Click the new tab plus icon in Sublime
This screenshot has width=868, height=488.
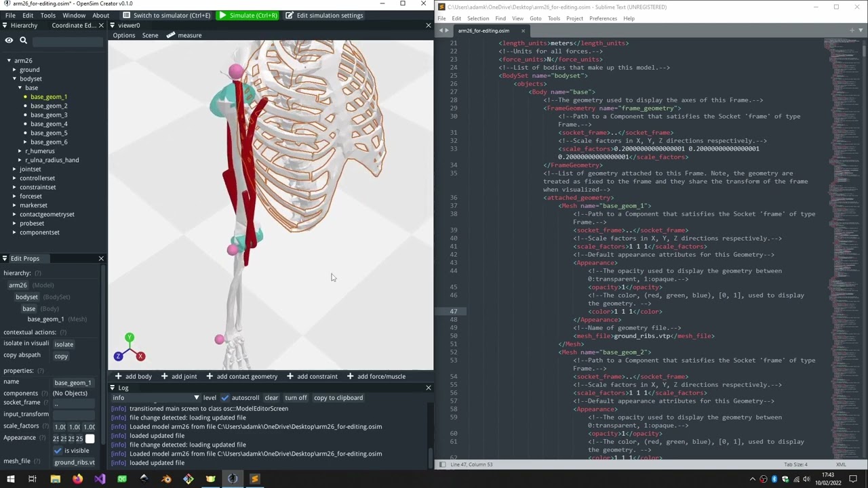[852, 30]
